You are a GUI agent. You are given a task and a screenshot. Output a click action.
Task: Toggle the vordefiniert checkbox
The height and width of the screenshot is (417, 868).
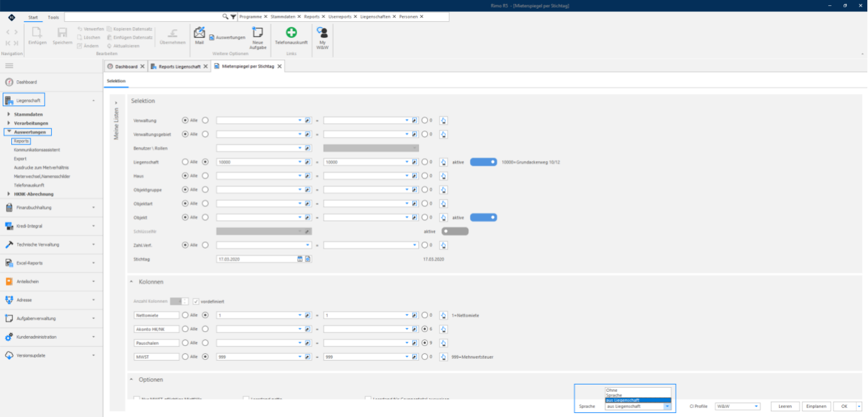tap(196, 301)
